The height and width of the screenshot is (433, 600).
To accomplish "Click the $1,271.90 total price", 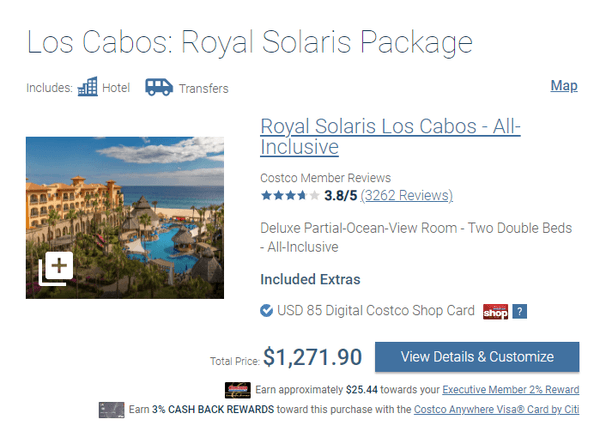I will coord(312,357).
